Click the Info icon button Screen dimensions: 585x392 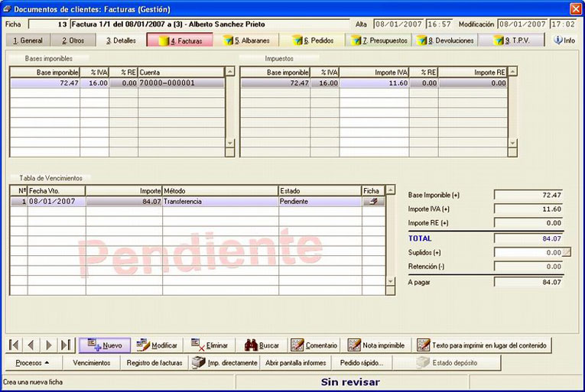564,40
